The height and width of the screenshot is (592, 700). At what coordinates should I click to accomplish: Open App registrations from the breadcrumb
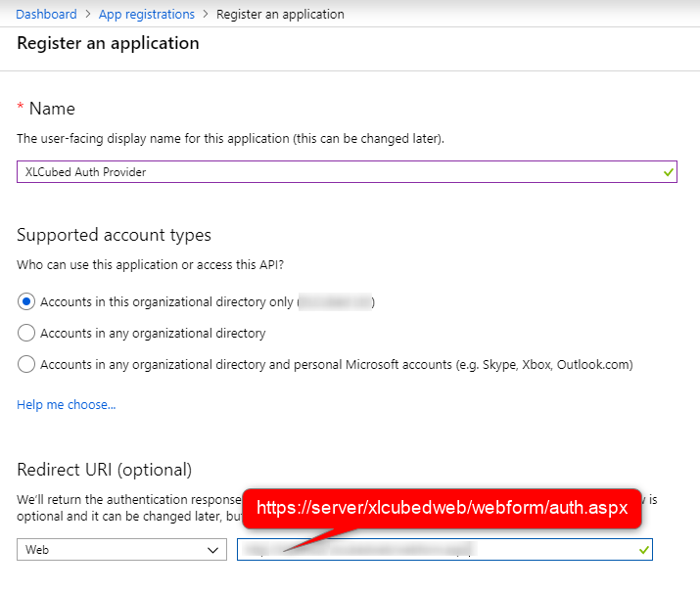point(146,14)
